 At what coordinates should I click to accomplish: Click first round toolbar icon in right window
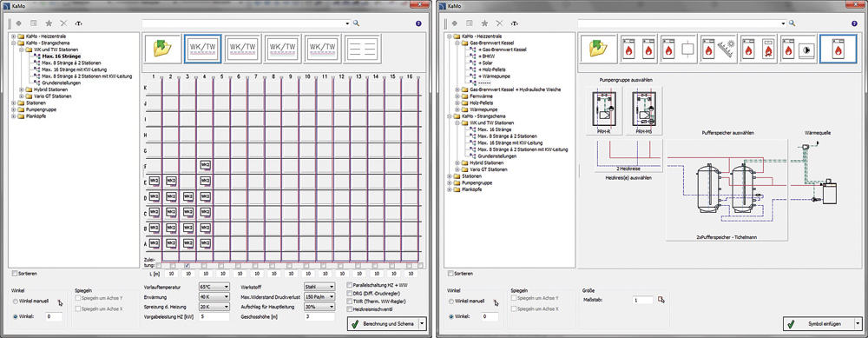455,23
